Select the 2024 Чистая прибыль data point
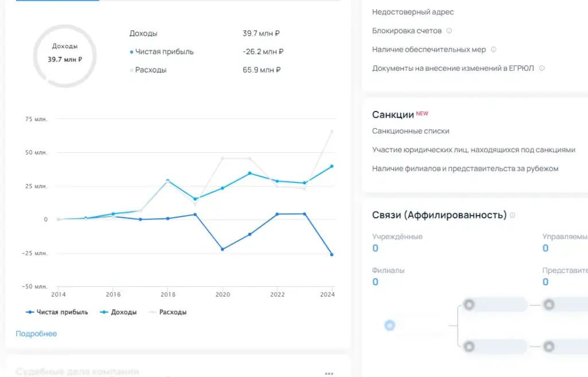Image resolution: width=588 pixels, height=377 pixels. [332, 255]
